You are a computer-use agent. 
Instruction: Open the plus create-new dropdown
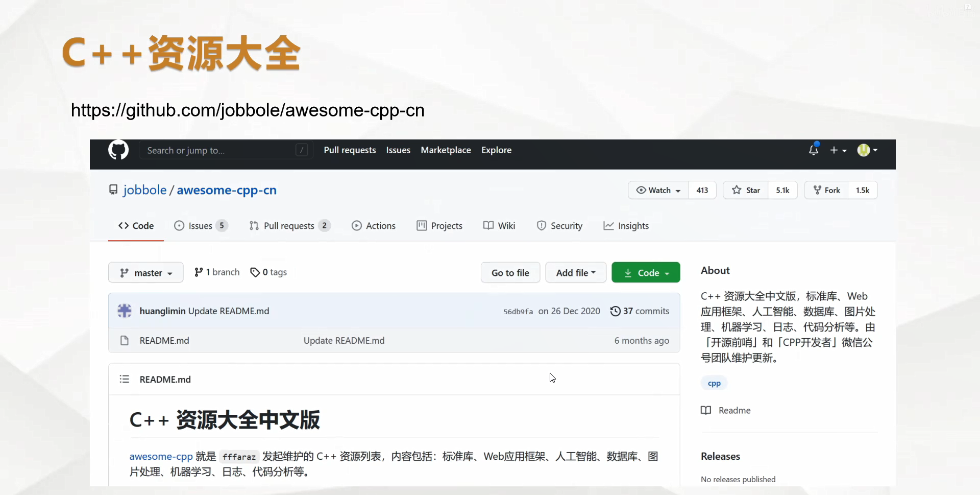(838, 150)
